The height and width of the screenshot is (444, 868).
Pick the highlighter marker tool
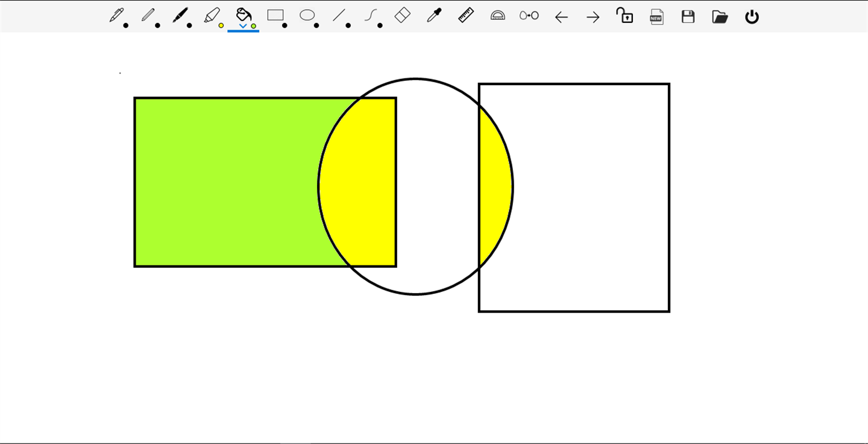coord(212,15)
